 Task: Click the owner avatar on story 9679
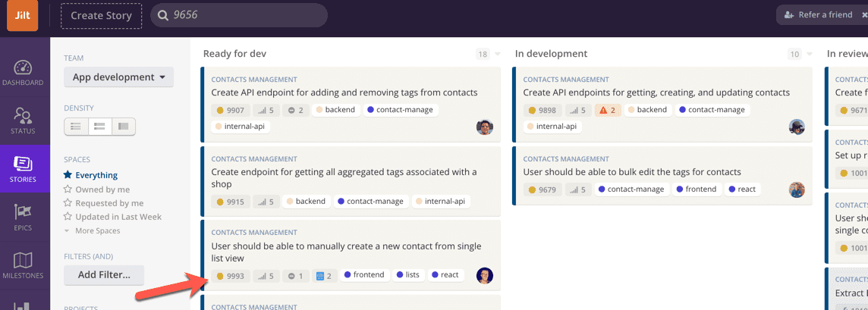pos(796,189)
